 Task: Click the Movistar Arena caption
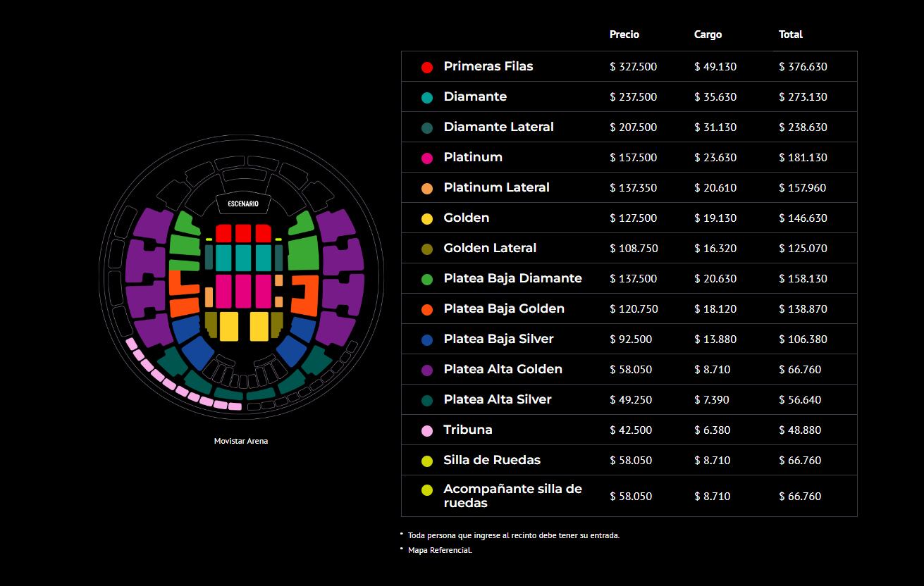[x=241, y=441]
